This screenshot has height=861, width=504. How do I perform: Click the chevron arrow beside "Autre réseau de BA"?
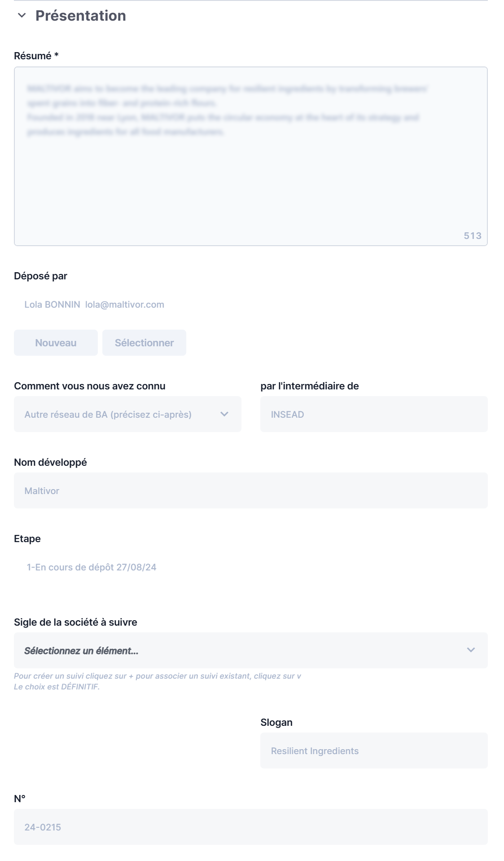point(224,414)
